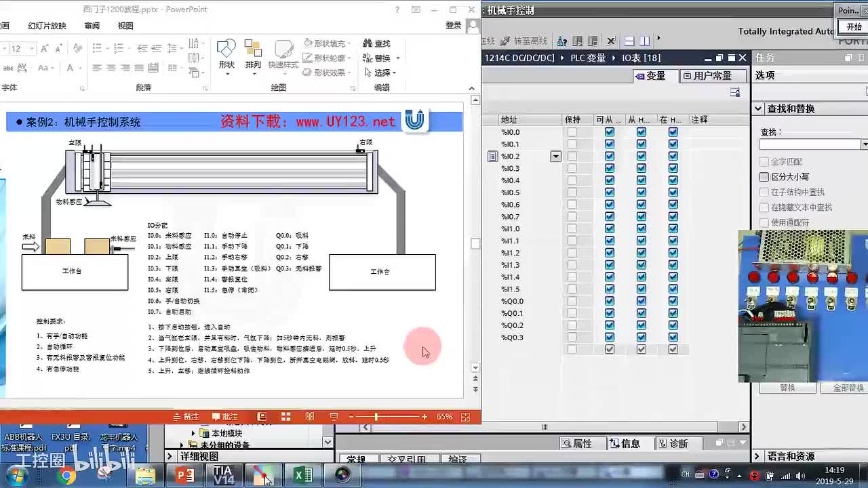Expand the 本地模块 tree node
The width and height of the screenshot is (868, 488).
click(x=193, y=433)
